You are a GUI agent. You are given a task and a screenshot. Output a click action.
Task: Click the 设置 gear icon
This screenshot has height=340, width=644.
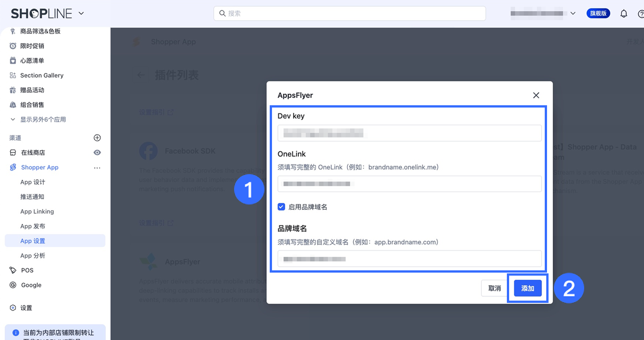click(13, 308)
